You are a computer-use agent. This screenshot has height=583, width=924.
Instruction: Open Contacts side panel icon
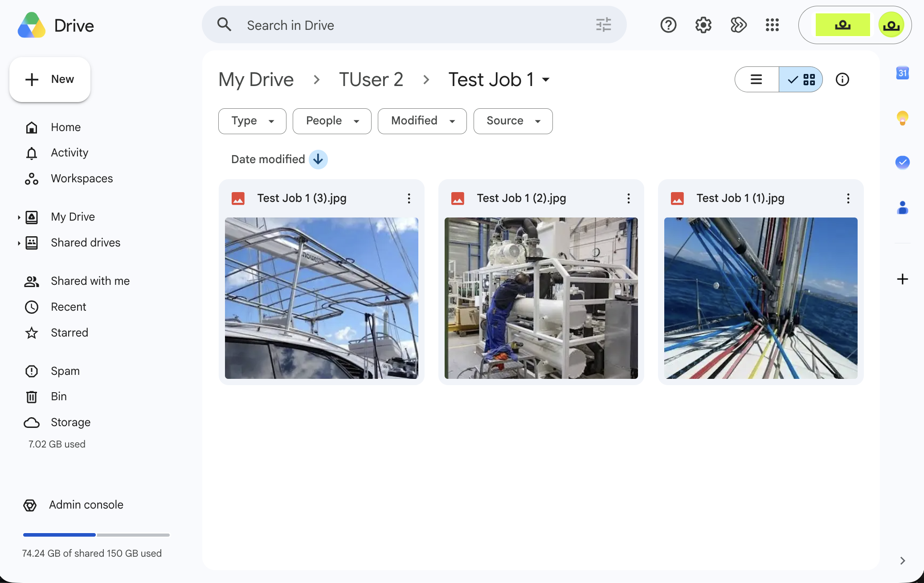pyautogui.click(x=903, y=207)
